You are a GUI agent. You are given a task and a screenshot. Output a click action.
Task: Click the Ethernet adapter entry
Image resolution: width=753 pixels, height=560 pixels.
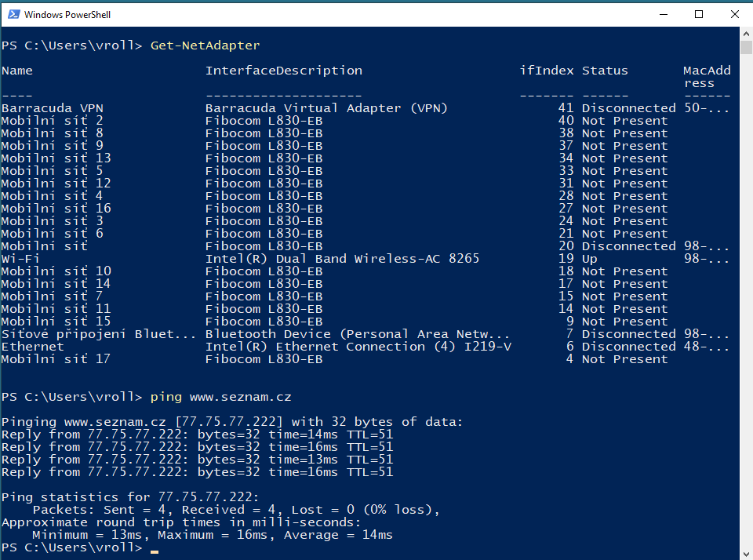33,346
